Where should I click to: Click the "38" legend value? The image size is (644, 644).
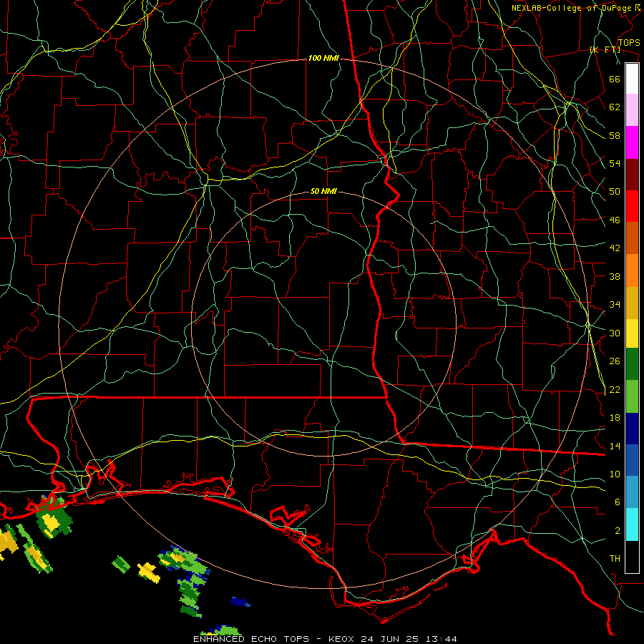[615, 276]
